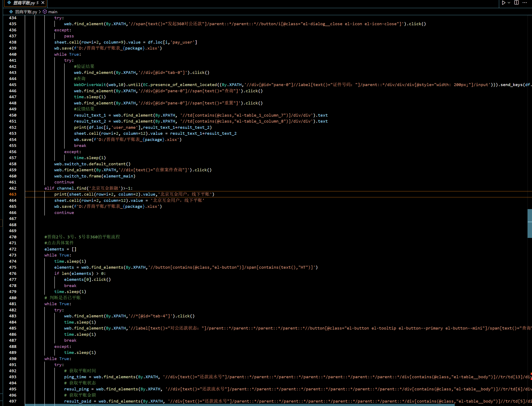Split the editor to the right
Viewport: 532px width, 406px height.
pos(517,3)
